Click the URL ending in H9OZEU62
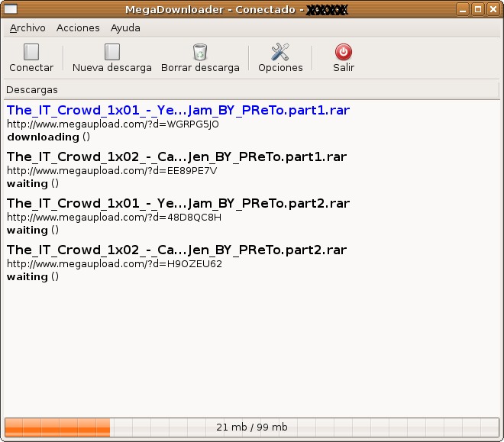The width and height of the screenshot is (504, 442). 115,264
